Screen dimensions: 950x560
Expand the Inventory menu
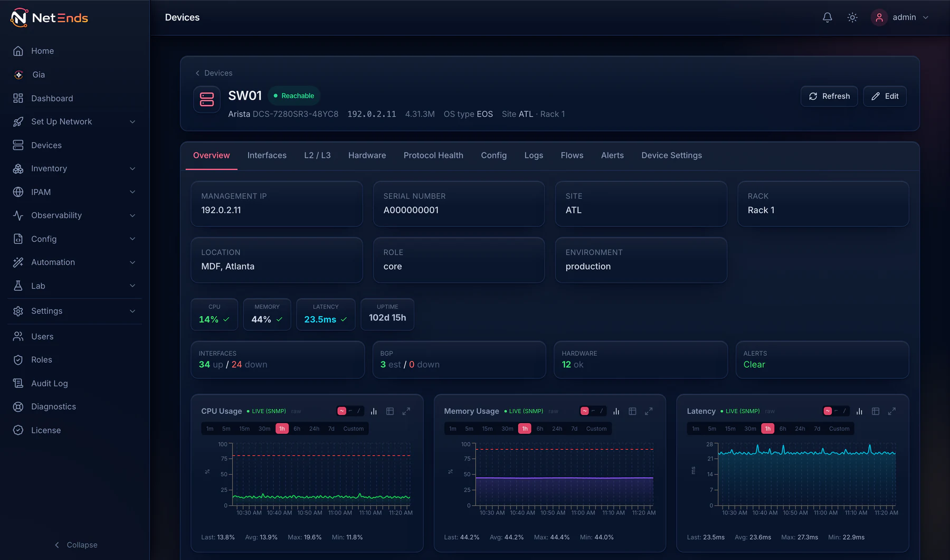74,168
